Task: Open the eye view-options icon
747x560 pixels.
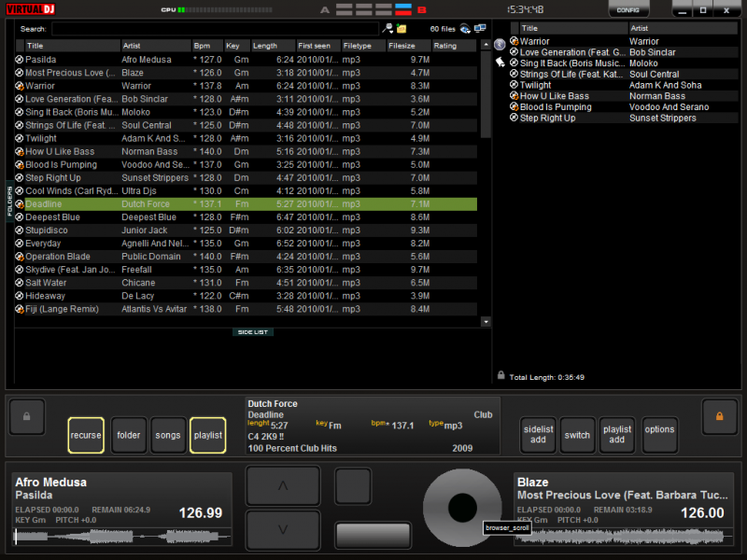Action: click(x=465, y=29)
